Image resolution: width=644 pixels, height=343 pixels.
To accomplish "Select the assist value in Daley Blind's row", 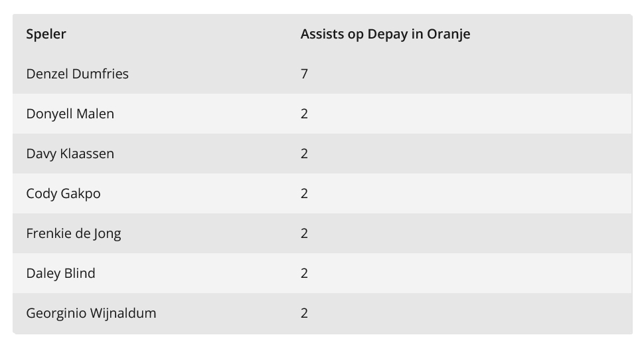I will pos(304,273).
